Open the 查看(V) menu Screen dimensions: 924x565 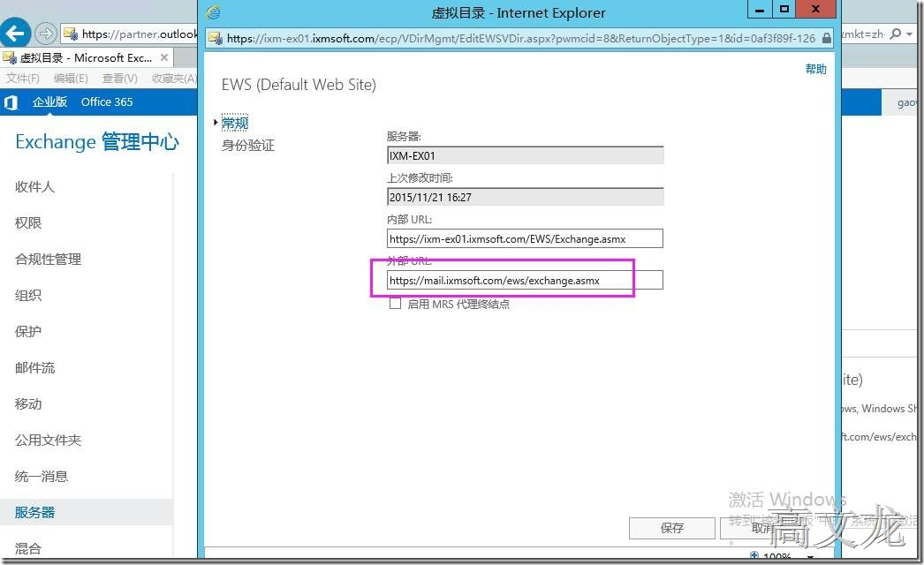(x=119, y=78)
